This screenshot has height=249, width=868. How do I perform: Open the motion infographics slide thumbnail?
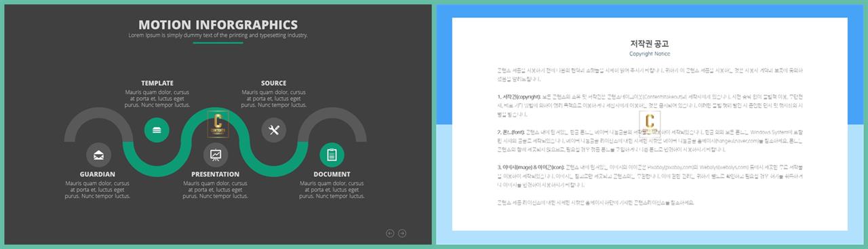218,124
